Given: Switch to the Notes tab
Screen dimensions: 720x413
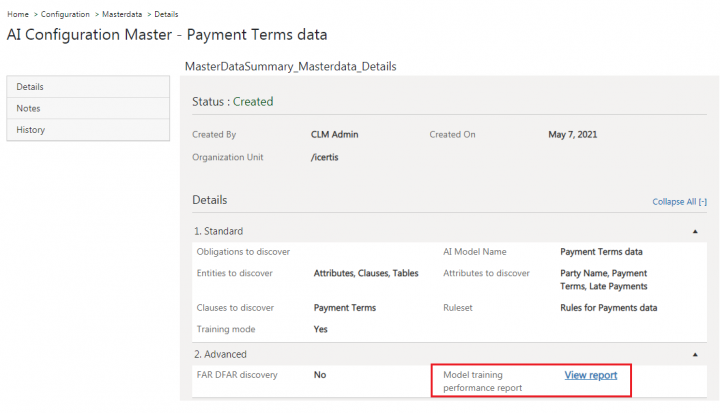Looking at the screenshot, I should coord(28,108).
